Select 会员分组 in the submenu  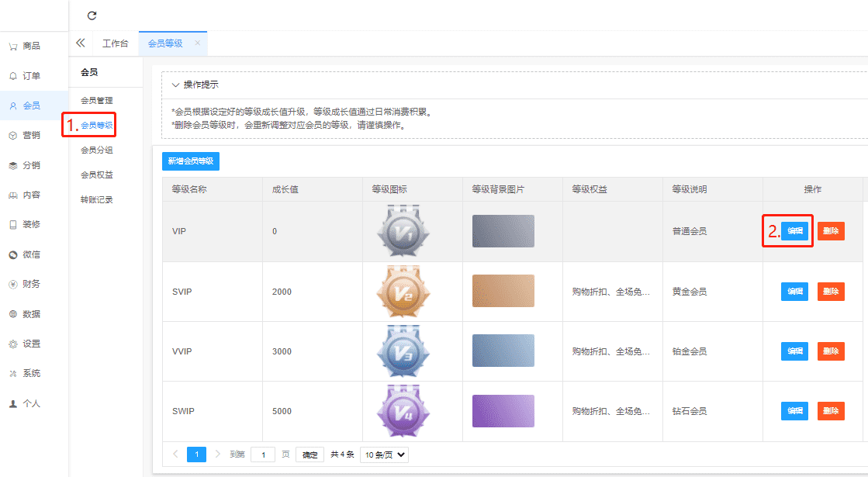tap(97, 150)
